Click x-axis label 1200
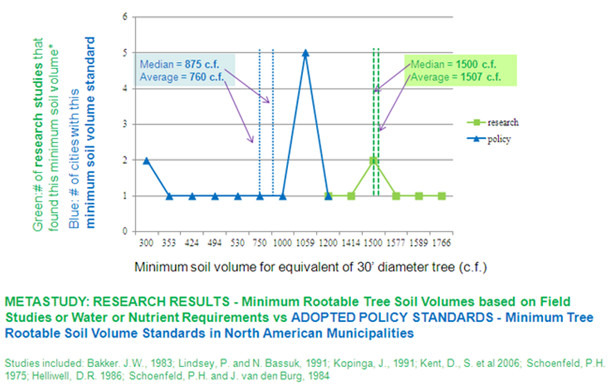Image resolution: width=610 pixels, height=387 pixels. click(x=328, y=243)
